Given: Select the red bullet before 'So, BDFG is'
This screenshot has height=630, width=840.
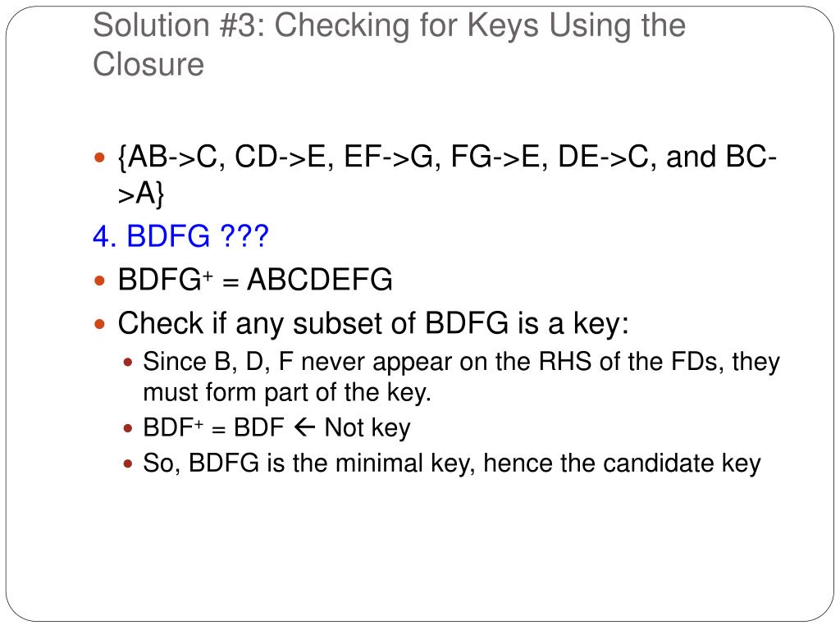Looking at the screenshot, I should coord(127,463).
